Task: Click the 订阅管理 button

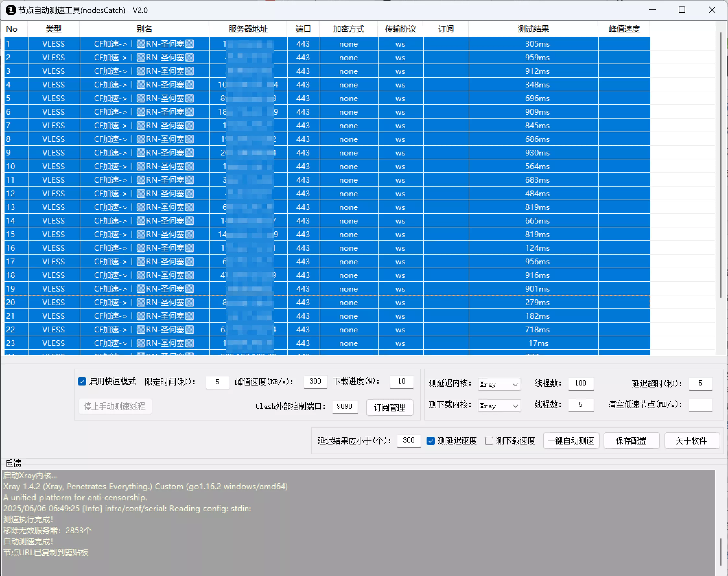Action: (390, 408)
